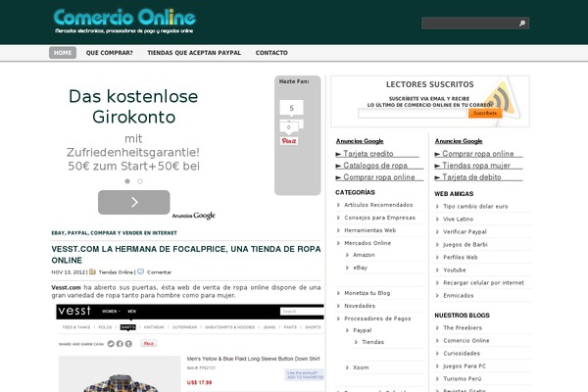Open the Tiendas sub-subcategory under Paypal
Screen dimensions: 588x392
[x=373, y=342]
